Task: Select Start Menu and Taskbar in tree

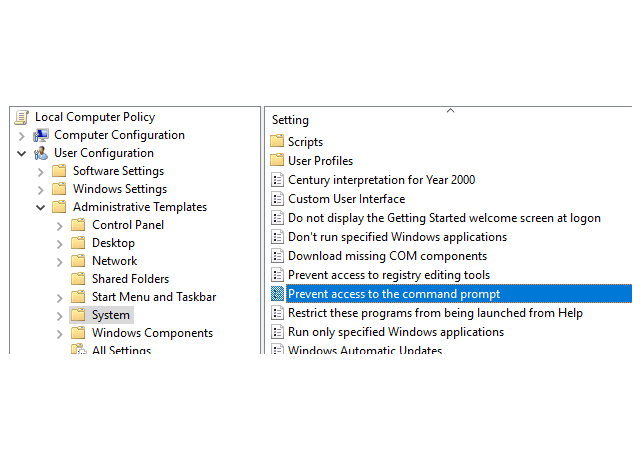Action: pyautogui.click(x=153, y=297)
